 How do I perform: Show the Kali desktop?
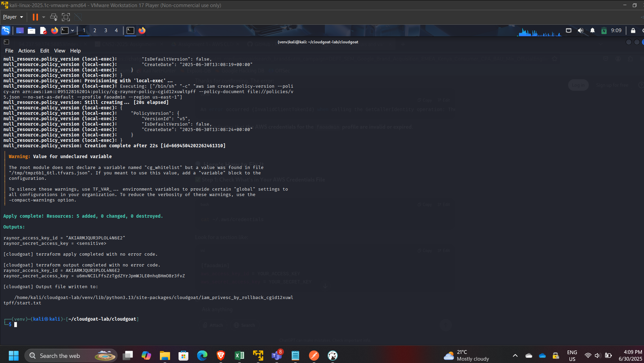20,30
